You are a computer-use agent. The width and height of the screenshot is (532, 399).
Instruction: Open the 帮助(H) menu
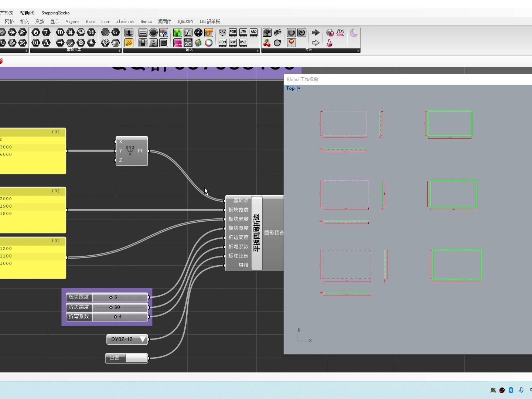27,13
